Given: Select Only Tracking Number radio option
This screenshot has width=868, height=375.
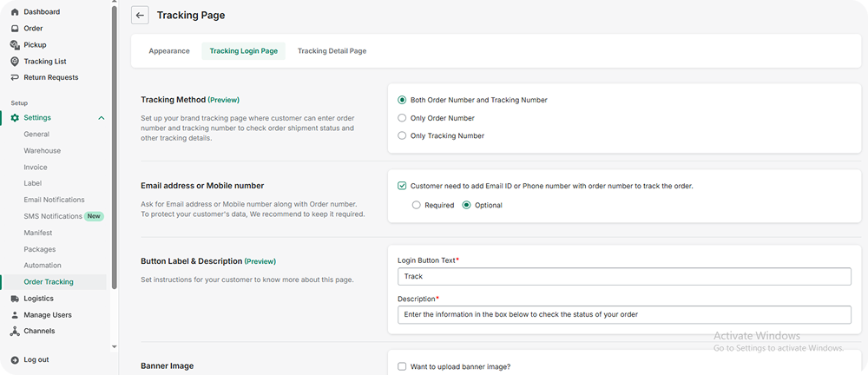Looking at the screenshot, I should [x=402, y=135].
